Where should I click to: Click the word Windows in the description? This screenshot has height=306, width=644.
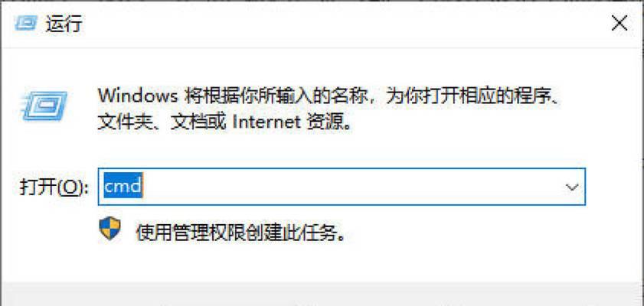pos(138,97)
